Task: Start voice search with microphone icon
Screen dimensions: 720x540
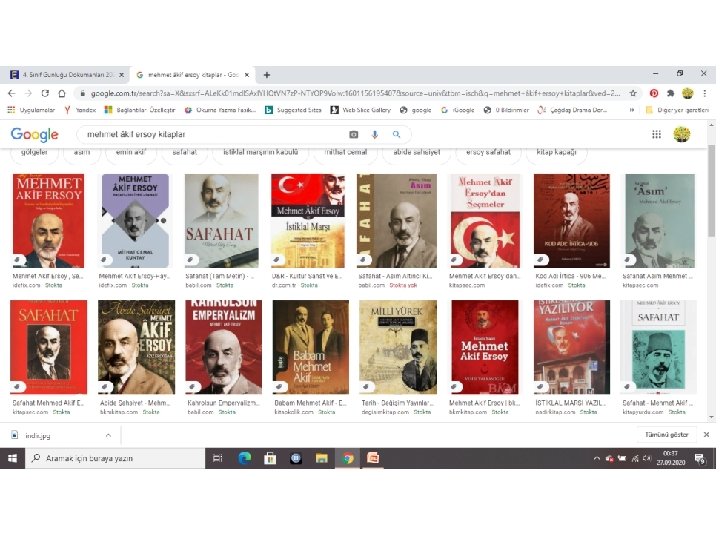Action: (375, 135)
